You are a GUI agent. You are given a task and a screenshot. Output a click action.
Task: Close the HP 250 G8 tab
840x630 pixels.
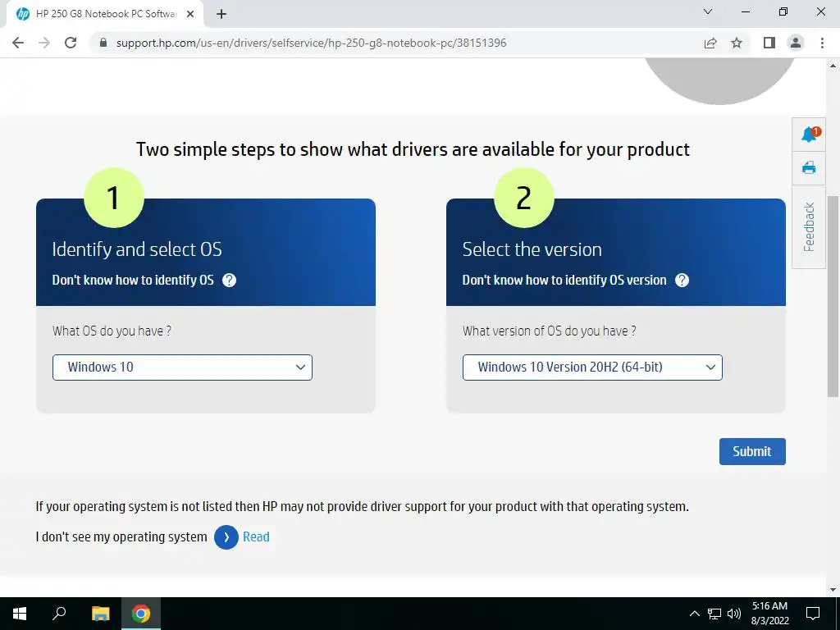pyautogui.click(x=190, y=15)
